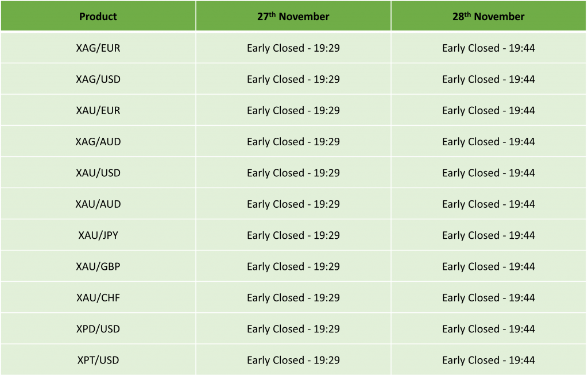Select XPD/USD's 27th November closing time
Viewport: 588px width, 376px height.
click(x=293, y=329)
